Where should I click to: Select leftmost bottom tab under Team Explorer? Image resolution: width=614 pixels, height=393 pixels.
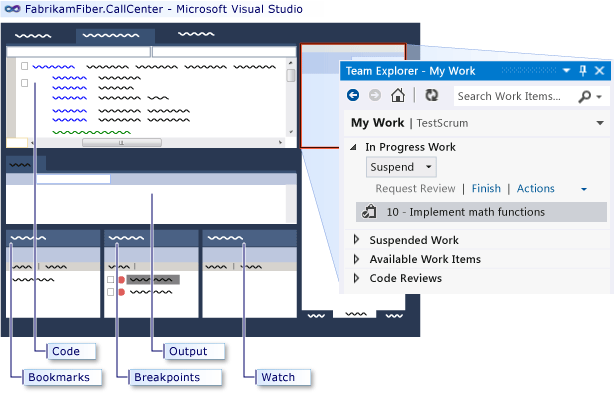click(x=316, y=315)
